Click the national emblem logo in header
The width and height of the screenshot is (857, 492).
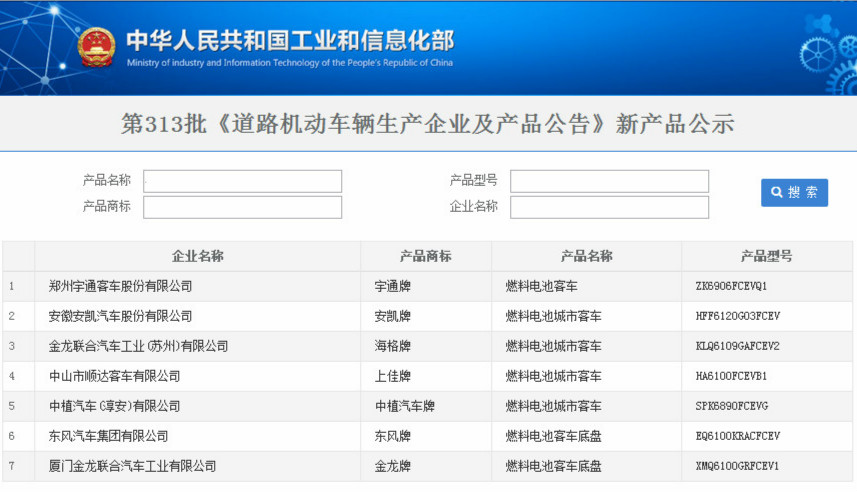coord(96,46)
